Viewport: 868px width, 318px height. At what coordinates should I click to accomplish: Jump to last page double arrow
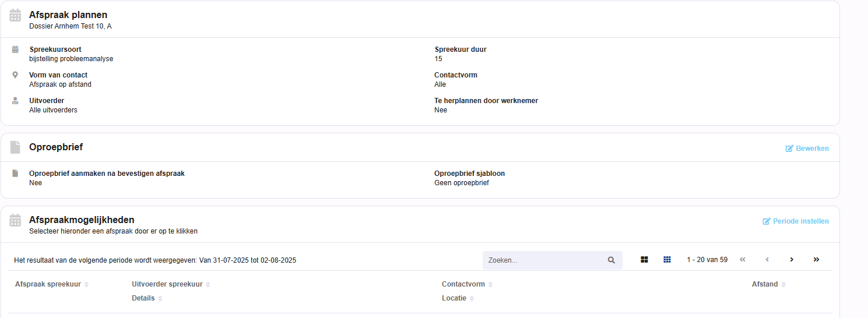[x=816, y=260]
